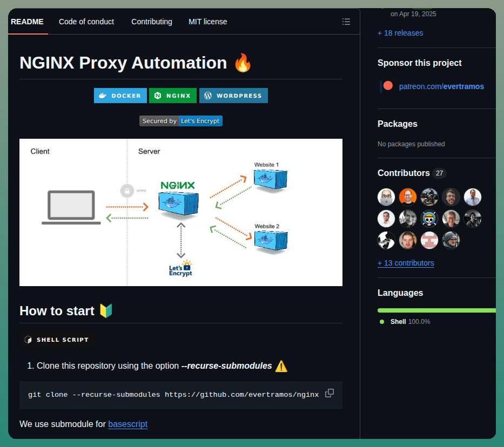Visit patreon.com/evertramos sponsor link

(441, 86)
